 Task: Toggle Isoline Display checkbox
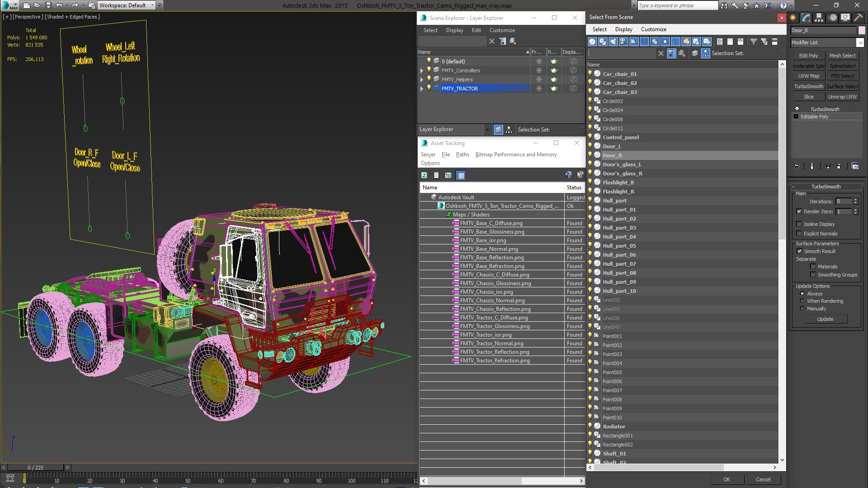(799, 224)
